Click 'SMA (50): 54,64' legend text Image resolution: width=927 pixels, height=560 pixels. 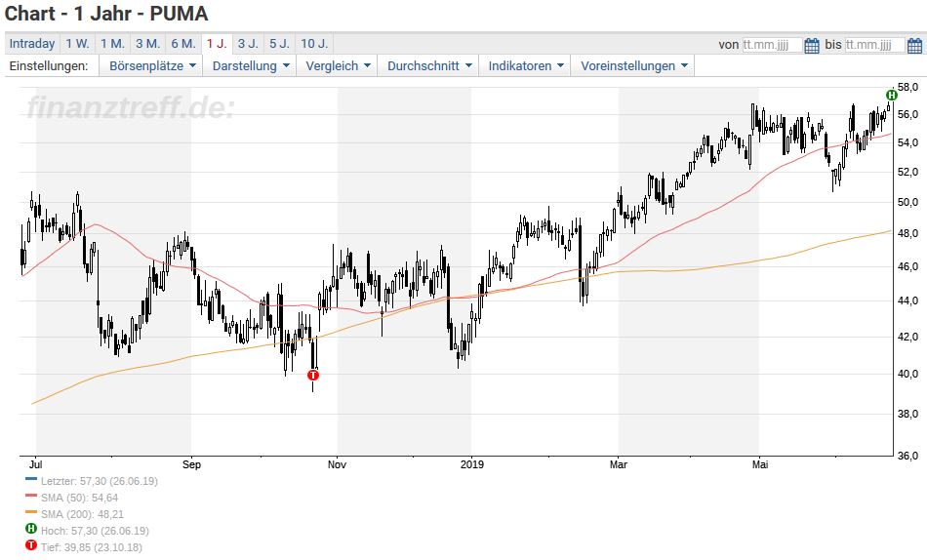[x=79, y=498]
